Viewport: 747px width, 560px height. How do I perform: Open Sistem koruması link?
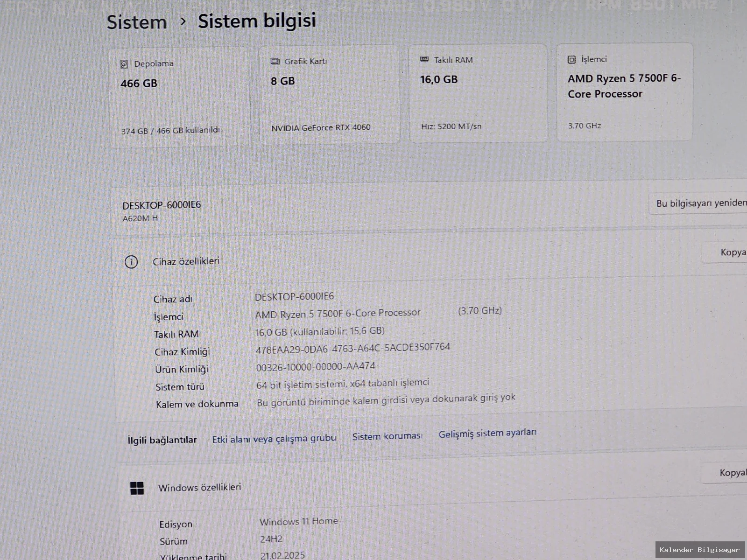388,436
